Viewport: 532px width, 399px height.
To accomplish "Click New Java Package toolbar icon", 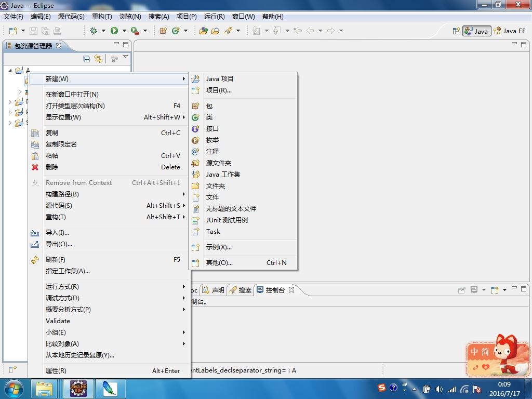I will [x=163, y=31].
